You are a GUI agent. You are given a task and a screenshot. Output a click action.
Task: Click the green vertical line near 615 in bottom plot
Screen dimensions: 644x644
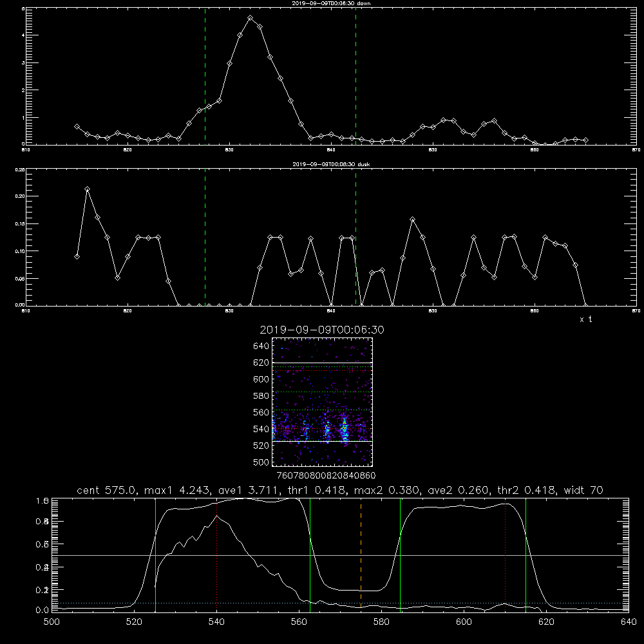(x=526, y=554)
